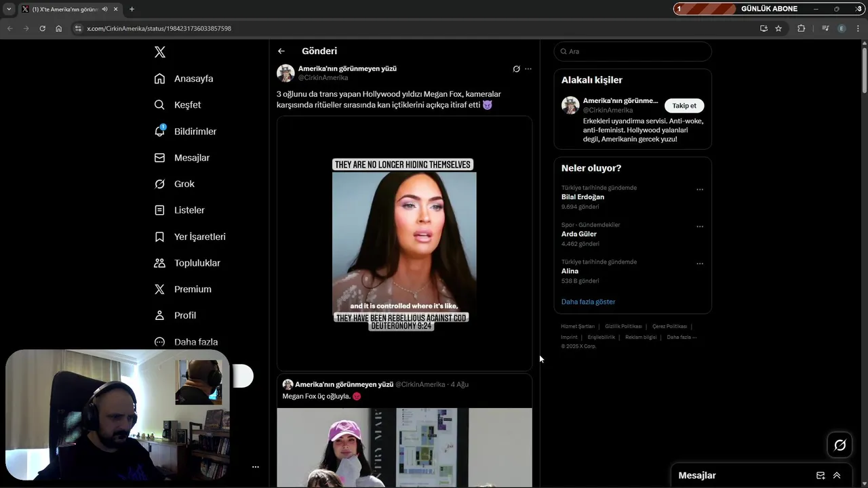Image resolution: width=868 pixels, height=488 pixels.
Task: Open options for Arda Güler trend
Action: click(x=700, y=227)
